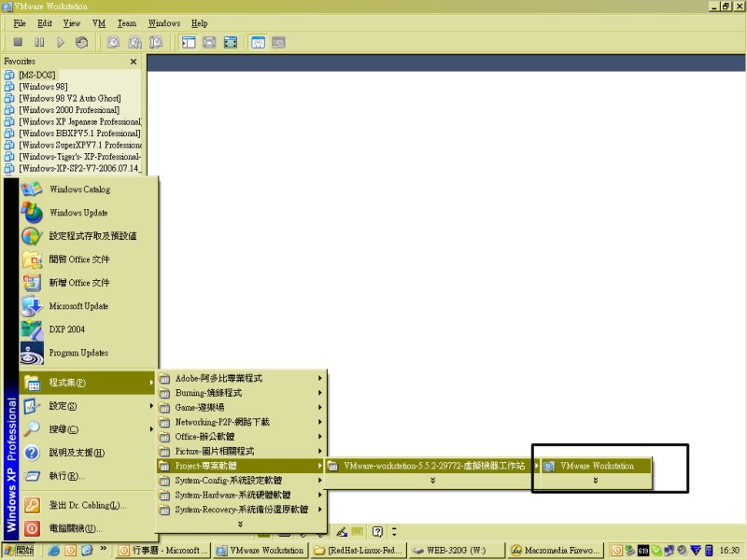The height and width of the screenshot is (560, 747).
Task: Expand Game-遊樂場 program folder
Action: click(x=241, y=408)
